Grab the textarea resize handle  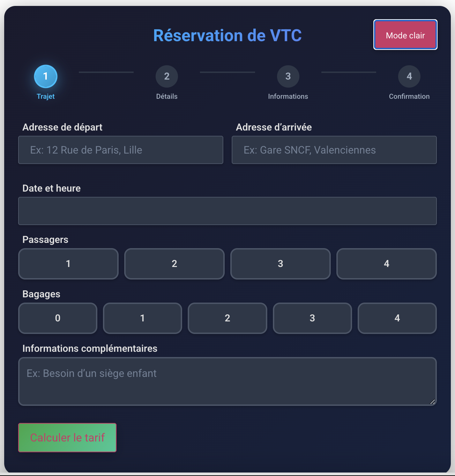(x=433, y=402)
